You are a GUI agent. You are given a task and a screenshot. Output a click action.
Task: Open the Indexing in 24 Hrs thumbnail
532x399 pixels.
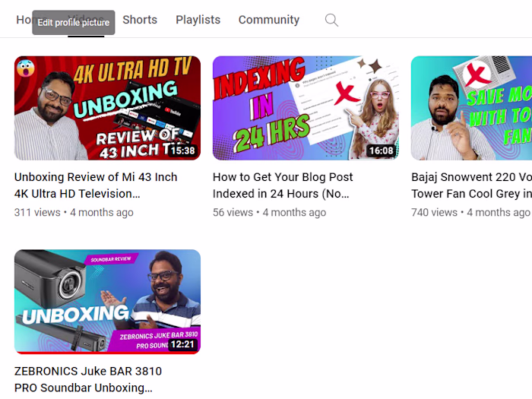[306, 108]
